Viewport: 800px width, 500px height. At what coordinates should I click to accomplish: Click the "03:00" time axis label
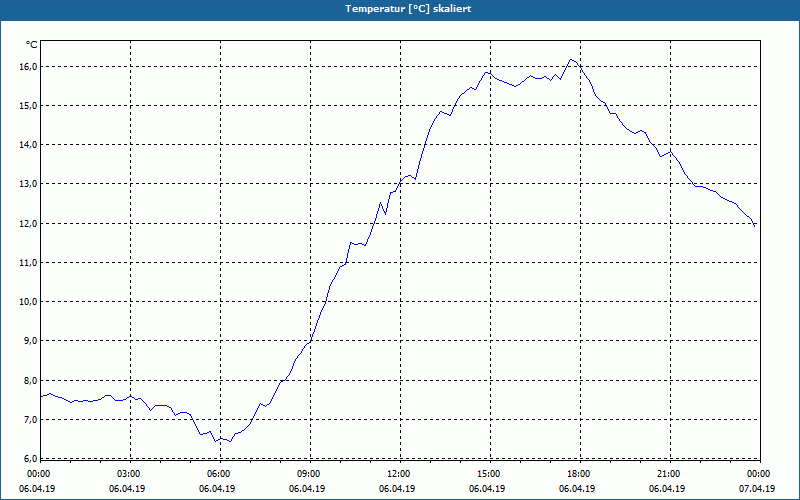129,474
